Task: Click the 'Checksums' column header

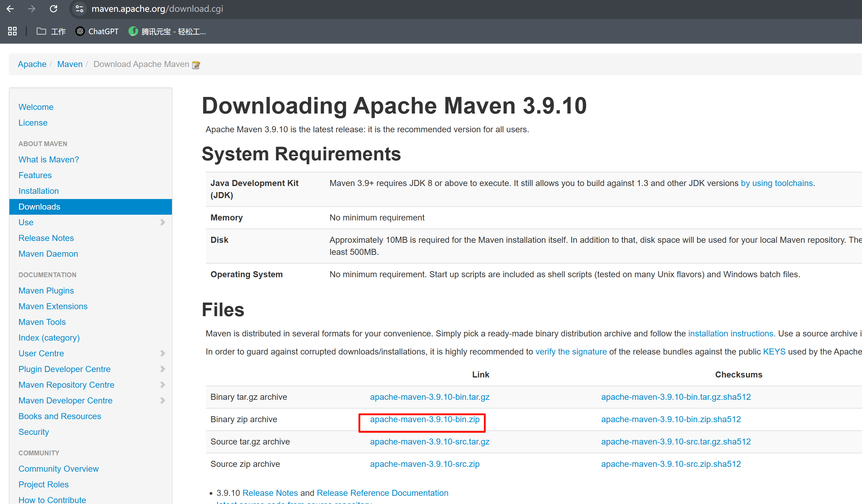Action: coord(738,374)
